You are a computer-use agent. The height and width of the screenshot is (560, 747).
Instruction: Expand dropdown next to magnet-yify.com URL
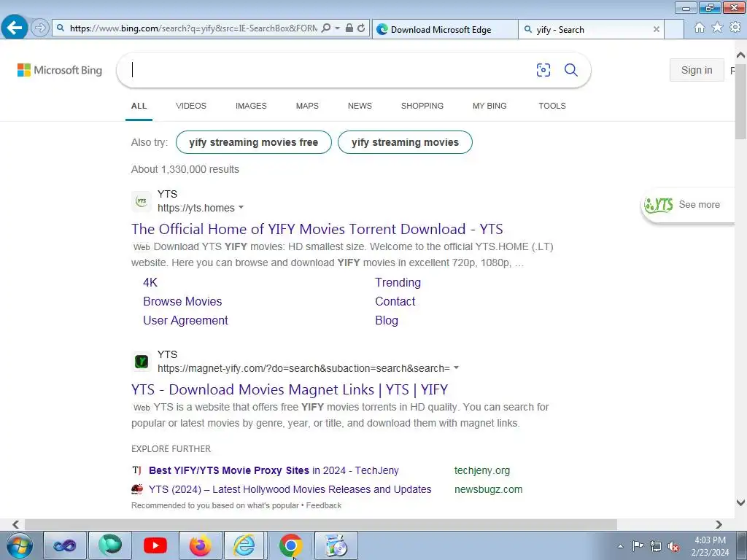point(457,368)
